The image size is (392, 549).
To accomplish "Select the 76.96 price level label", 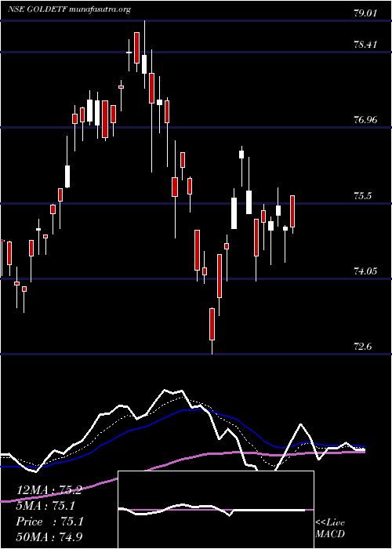I will (365, 120).
